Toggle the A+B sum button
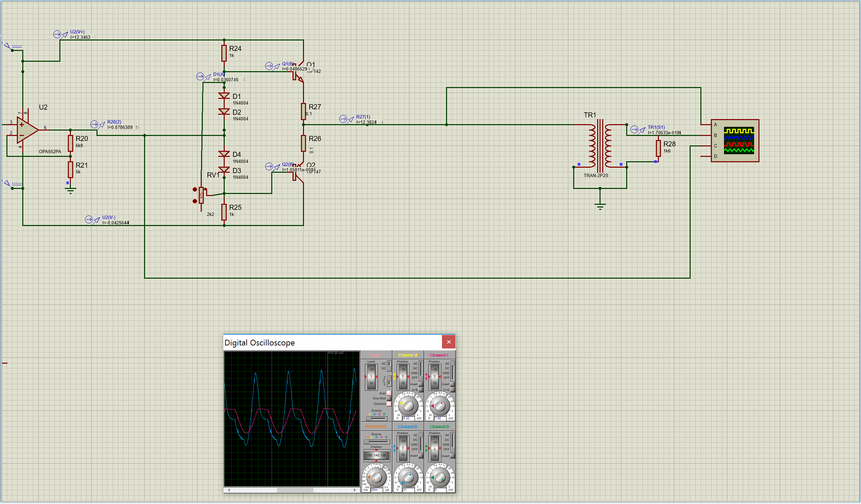The width and height of the screenshot is (861, 504). [421, 390]
